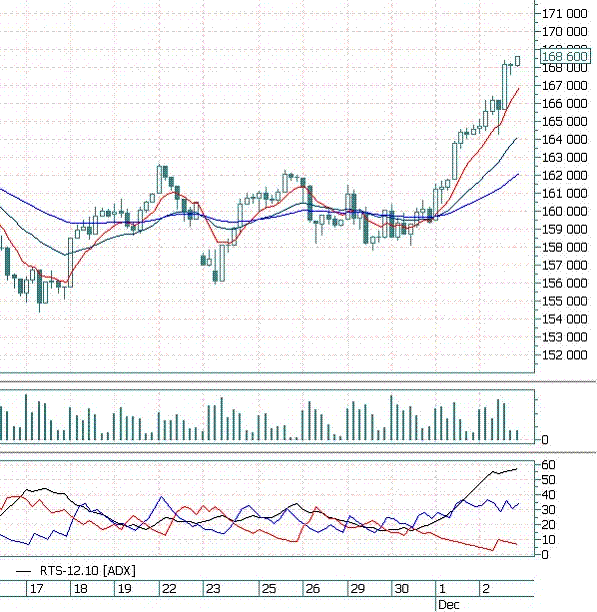597x612 pixels.
Task: Click ADX scale value 40
Action: 548,495
